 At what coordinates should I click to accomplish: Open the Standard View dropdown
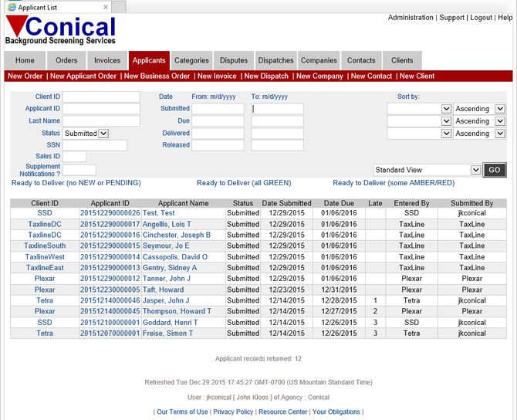pos(427,170)
